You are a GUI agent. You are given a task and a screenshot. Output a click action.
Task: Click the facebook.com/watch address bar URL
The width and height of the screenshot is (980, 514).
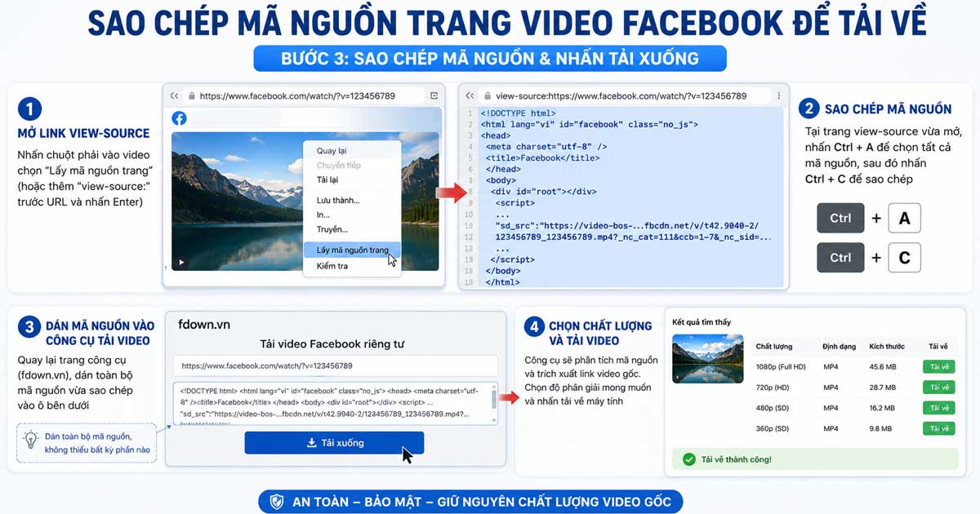tap(297, 95)
